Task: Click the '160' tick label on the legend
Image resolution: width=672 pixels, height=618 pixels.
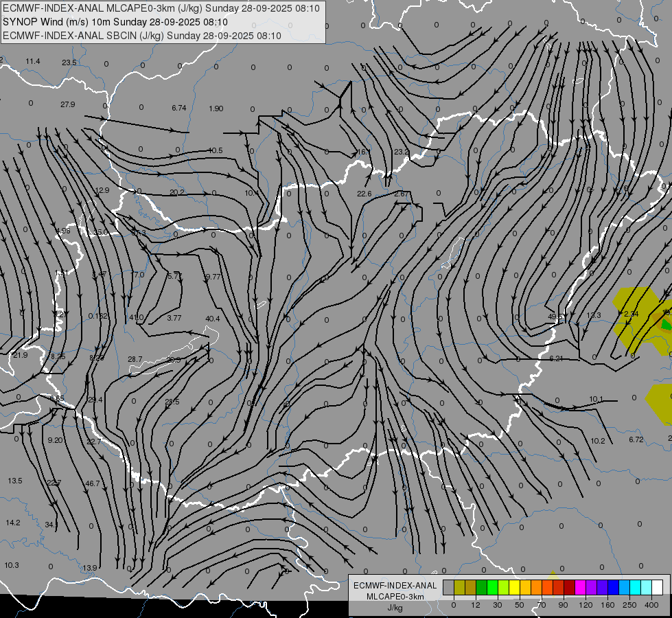Action: point(607,605)
